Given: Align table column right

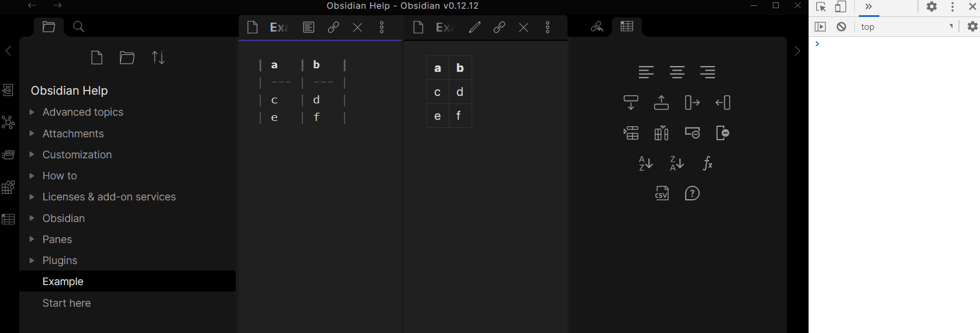Looking at the screenshot, I should coord(707,72).
